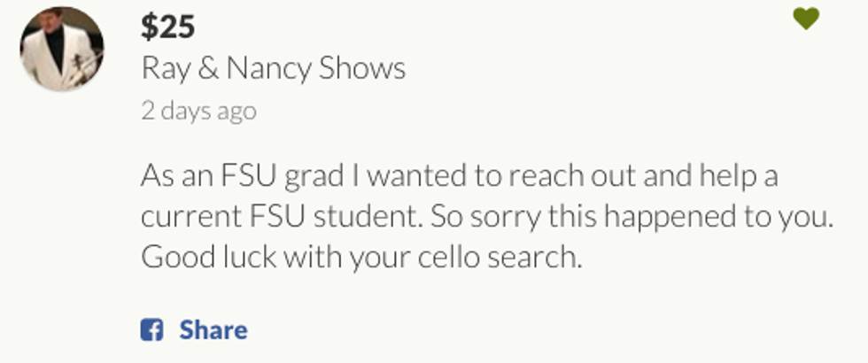This screenshot has width=868, height=363.
Task: Click the comment line starting "As an FSU grad"
Action: 459,175
